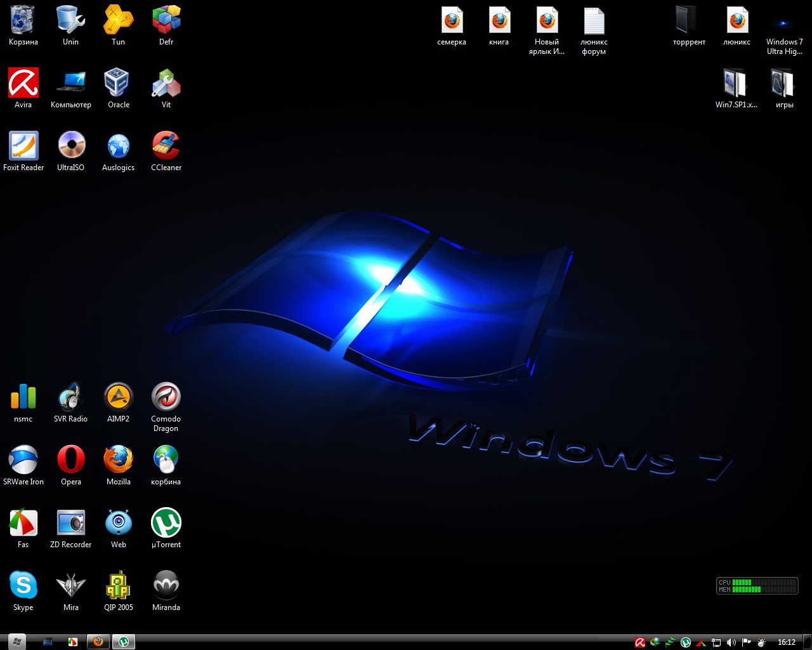Select the Новый ярлык И... shortcut
The height and width of the screenshot is (650, 812).
click(547, 30)
